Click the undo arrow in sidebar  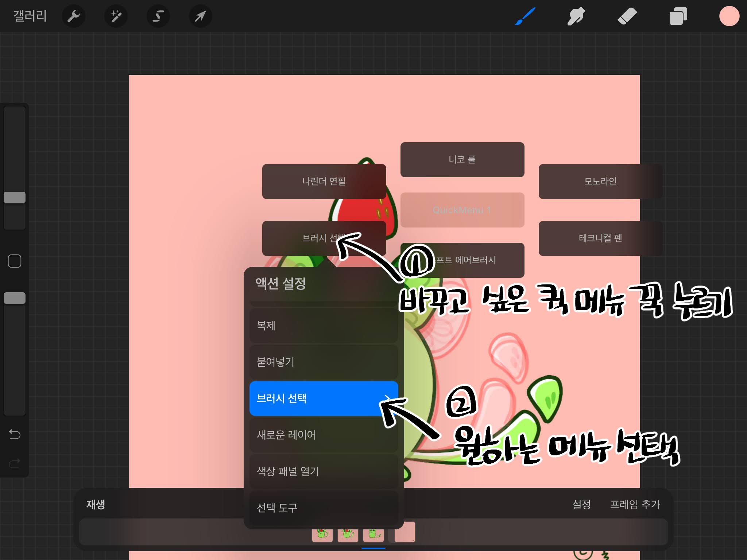tap(15, 434)
